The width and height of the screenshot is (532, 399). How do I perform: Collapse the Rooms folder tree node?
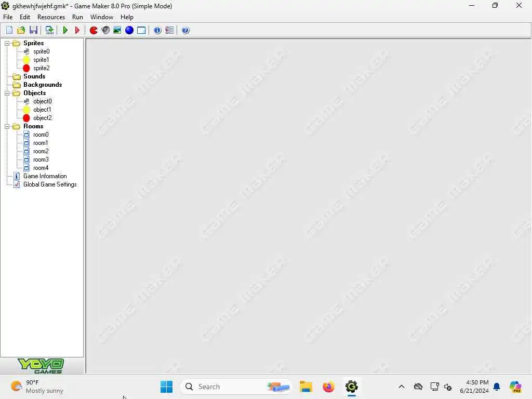[x=7, y=126]
